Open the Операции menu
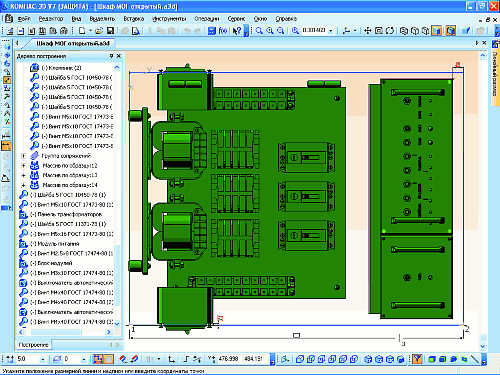This screenshot has height=375, width=500. point(207,19)
